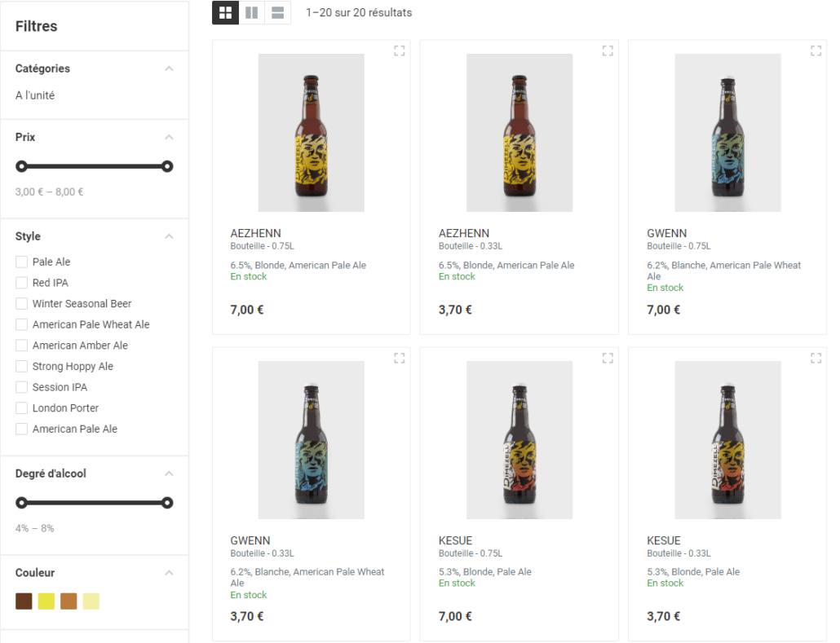Open quick view on first AEZHENN 0.75L

[399, 51]
